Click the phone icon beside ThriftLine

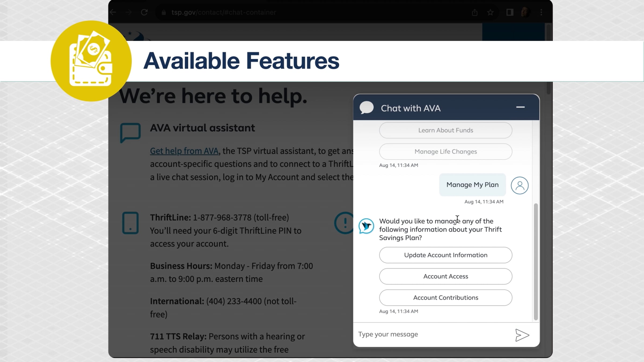pos(130,223)
